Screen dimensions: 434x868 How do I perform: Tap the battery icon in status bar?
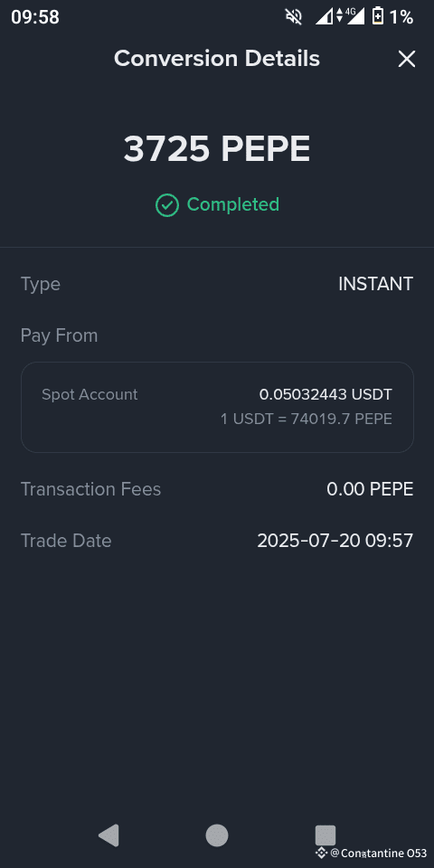(378, 16)
